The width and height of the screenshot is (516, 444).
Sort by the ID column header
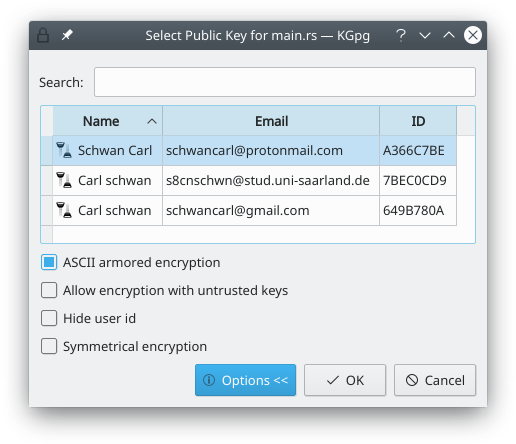418,121
